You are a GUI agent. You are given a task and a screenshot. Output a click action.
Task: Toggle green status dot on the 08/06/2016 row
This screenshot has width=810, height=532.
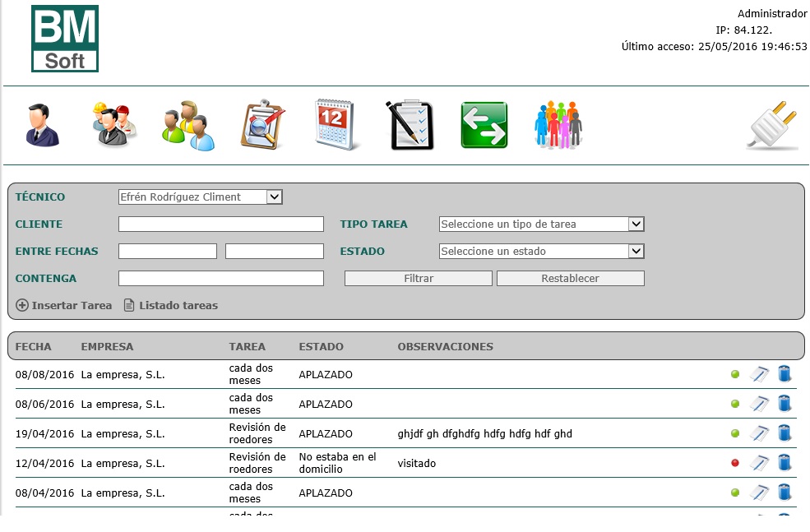click(x=735, y=404)
